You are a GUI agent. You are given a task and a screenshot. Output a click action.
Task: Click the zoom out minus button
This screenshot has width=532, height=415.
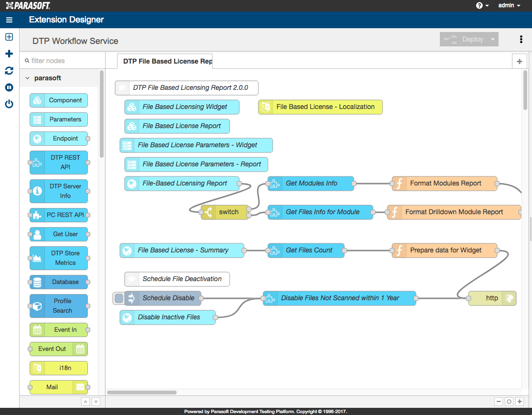point(499,402)
